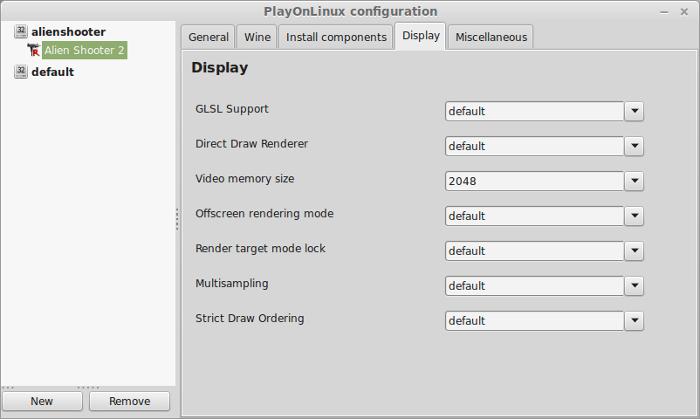700x419 pixels.
Task: Go to the Install components tab
Action: [336, 37]
